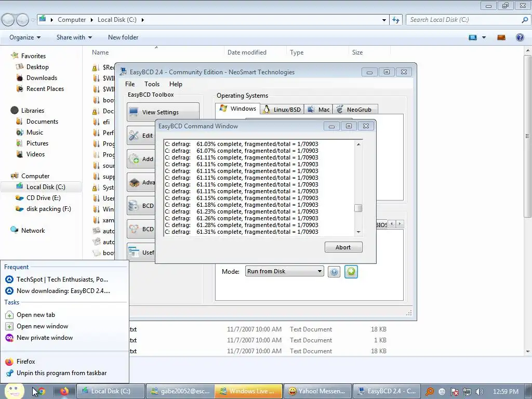The image size is (532, 399).
Task: Open the Tools menu in EasyBCD
Action: pyautogui.click(x=152, y=84)
